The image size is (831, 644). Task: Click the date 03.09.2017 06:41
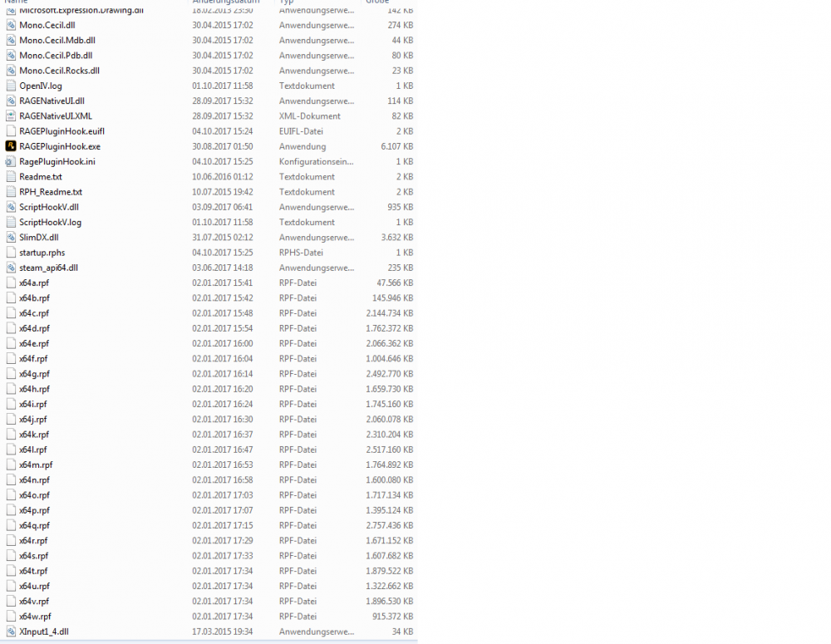pyautogui.click(x=223, y=207)
